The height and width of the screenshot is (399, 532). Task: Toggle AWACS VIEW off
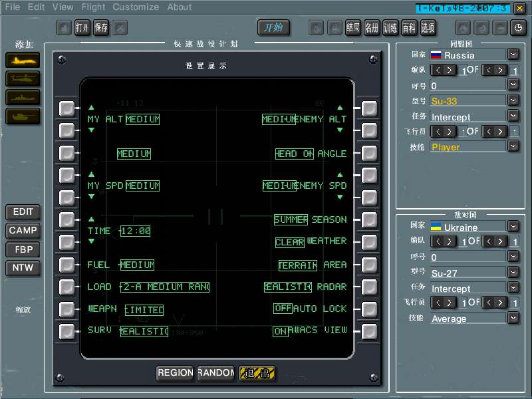(280, 330)
